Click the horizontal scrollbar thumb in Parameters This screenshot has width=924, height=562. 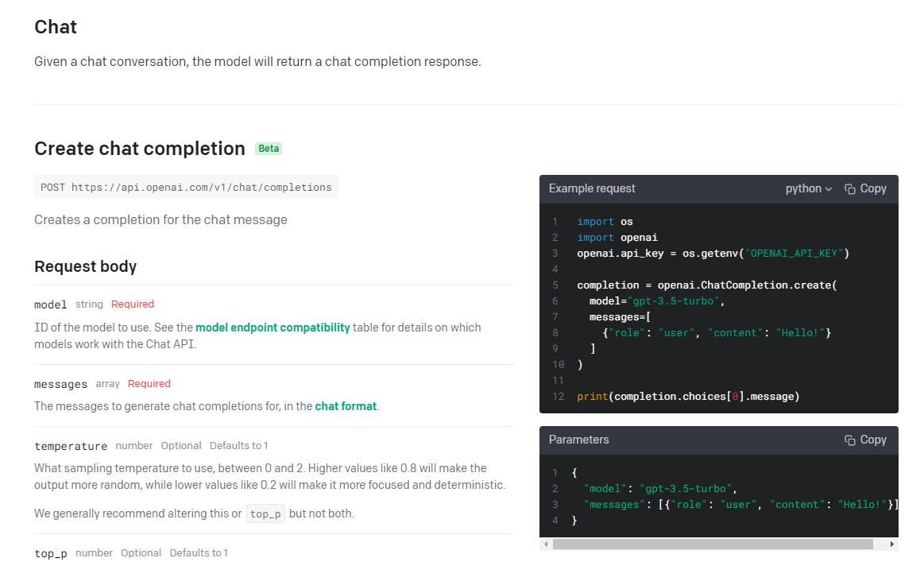click(x=713, y=544)
